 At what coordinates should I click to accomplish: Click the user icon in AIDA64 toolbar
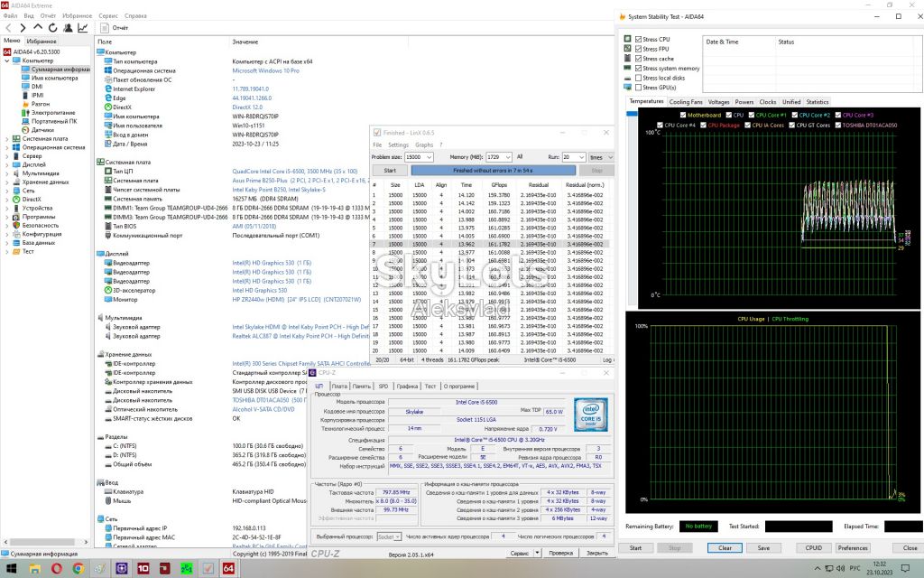[x=68, y=28]
